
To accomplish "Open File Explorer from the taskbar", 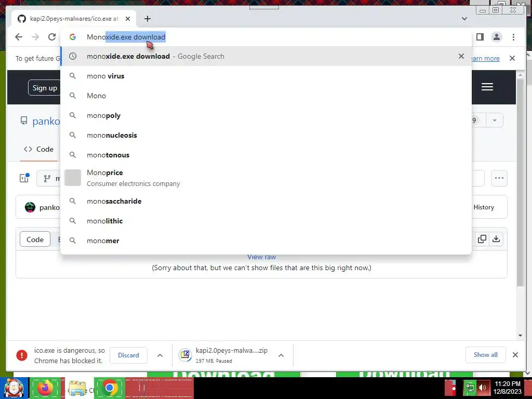I will (x=78, y=388).
